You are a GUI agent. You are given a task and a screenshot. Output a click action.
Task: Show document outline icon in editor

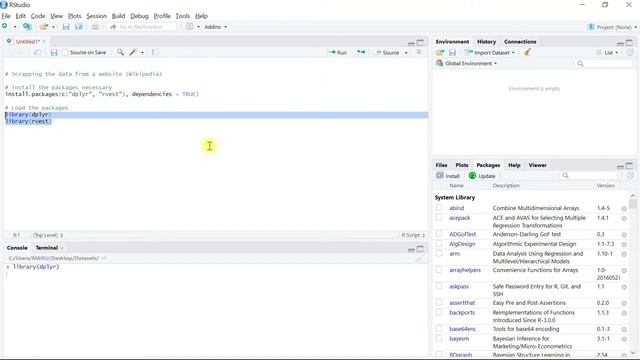419,52
